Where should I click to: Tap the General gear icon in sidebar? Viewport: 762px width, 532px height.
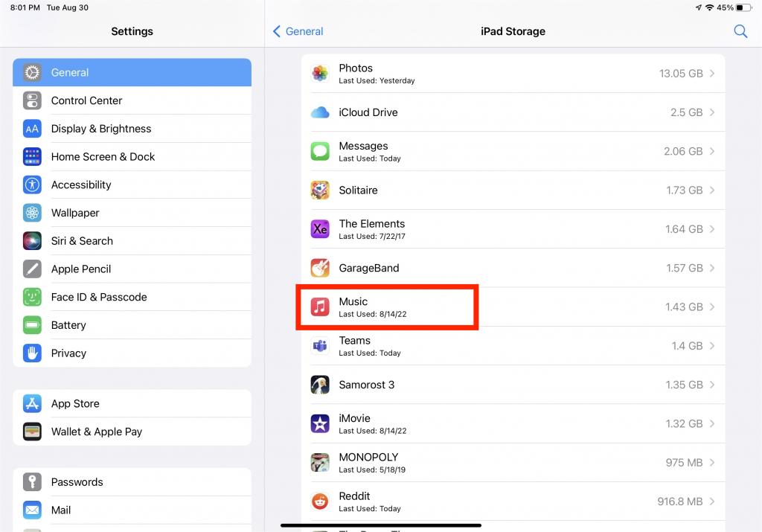click(x=32, y=72)
